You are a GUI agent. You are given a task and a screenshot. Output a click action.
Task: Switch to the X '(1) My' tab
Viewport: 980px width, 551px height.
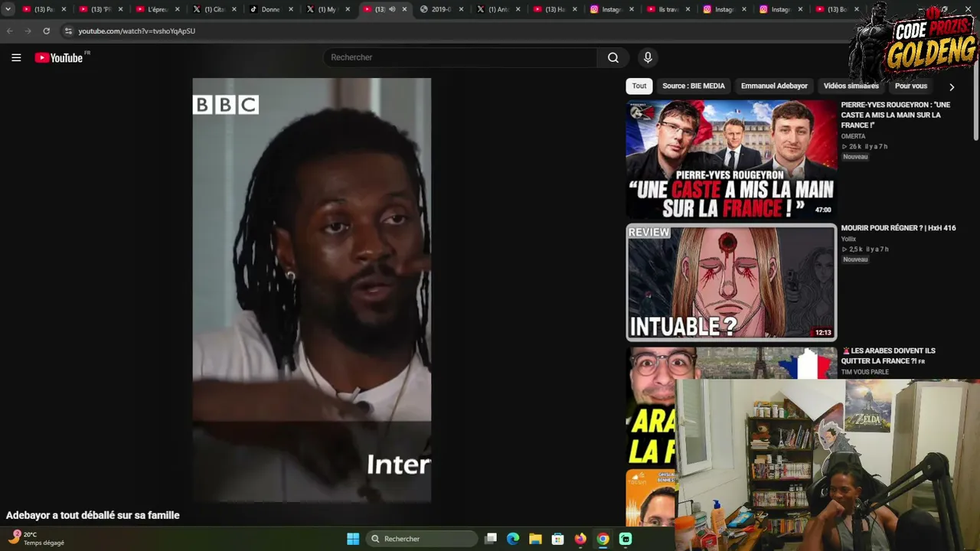(327, 9)
